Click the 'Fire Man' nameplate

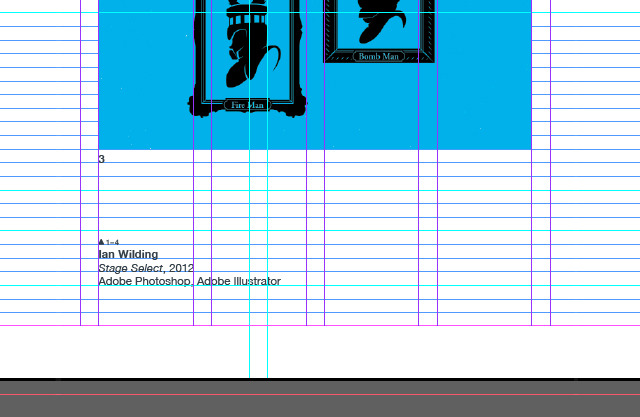click(247, 105)
